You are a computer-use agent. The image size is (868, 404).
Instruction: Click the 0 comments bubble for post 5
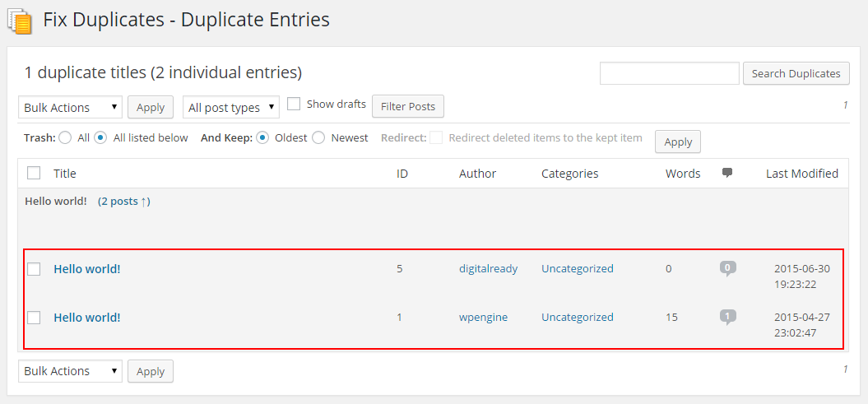click(x=727, y=267)
